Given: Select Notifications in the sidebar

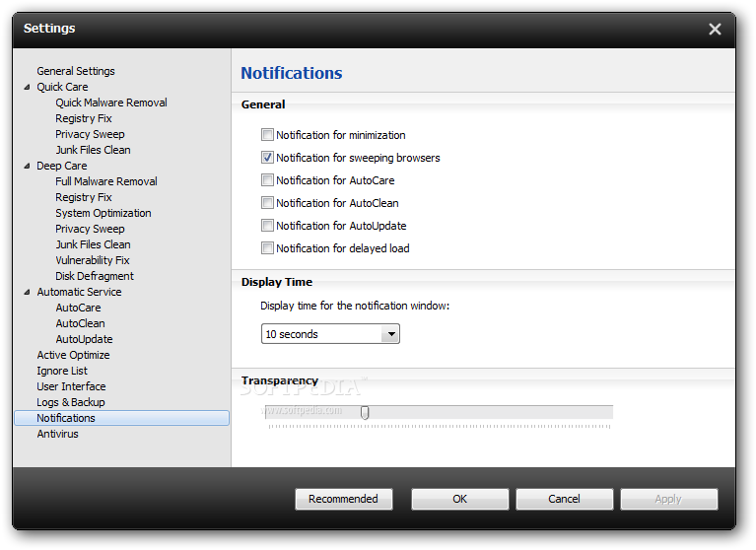Looking at the screenshot, I should point(122,418).
